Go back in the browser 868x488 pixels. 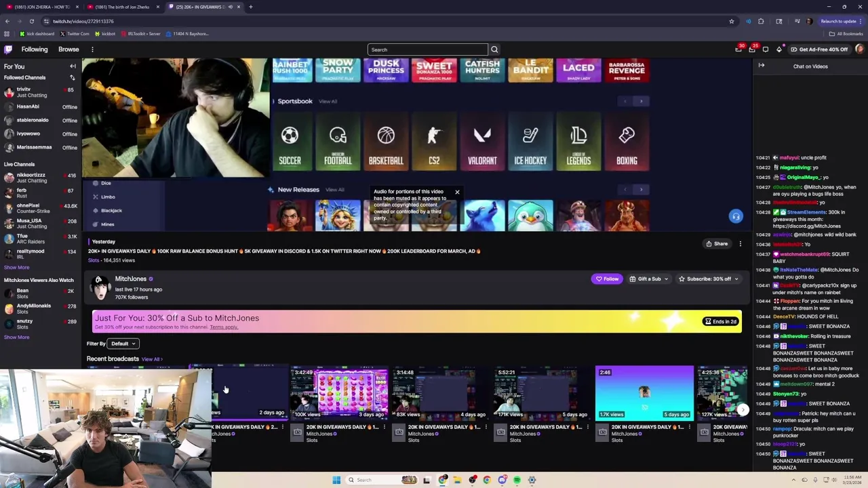click(7, 21)
